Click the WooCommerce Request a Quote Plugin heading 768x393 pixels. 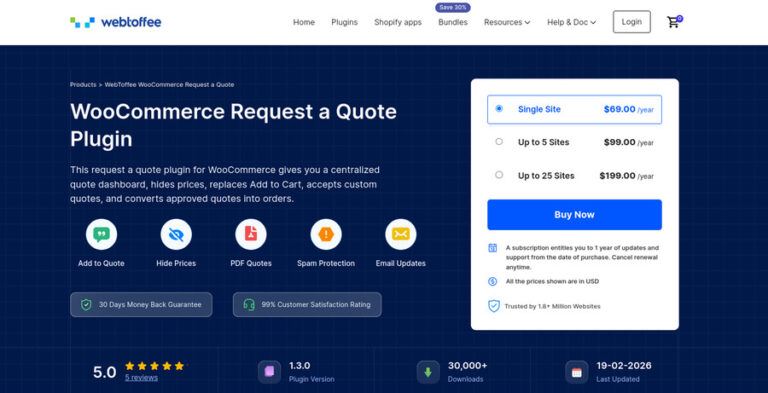(233, 125)
